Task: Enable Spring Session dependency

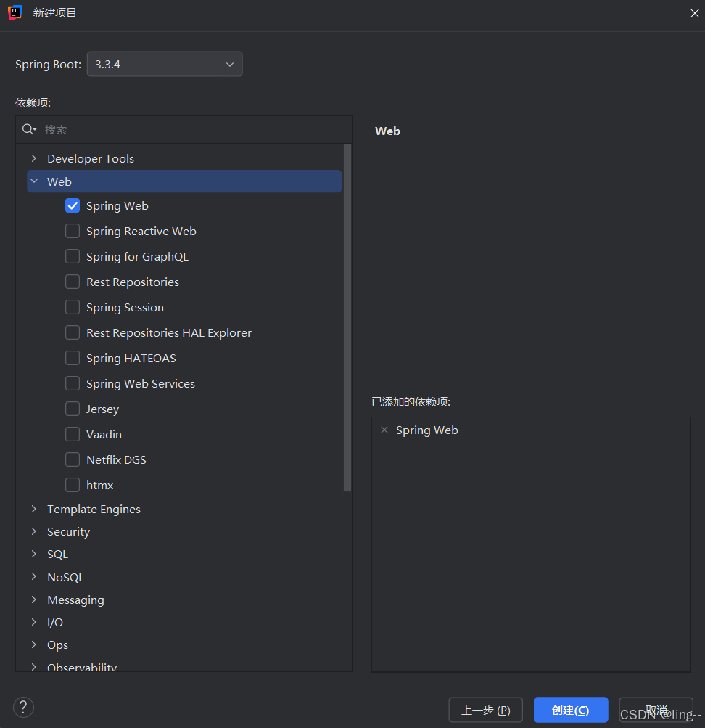Action: pos(73,307)
